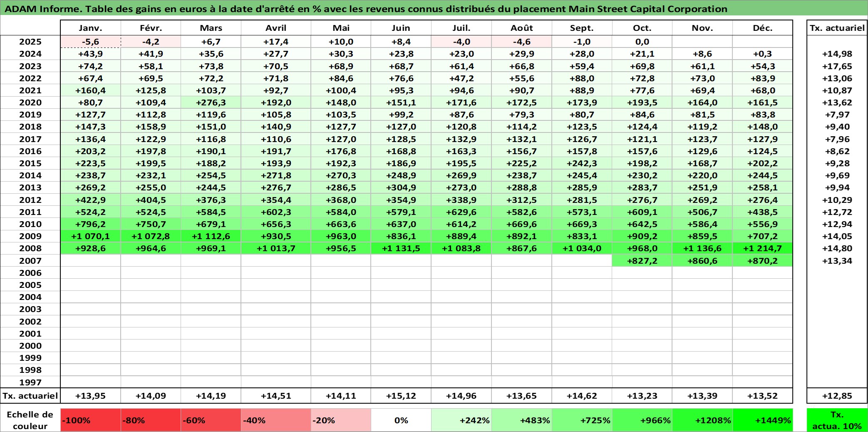Select the Avril column header
The height and width of the screenshot is (432, 868).
point(276,28)
